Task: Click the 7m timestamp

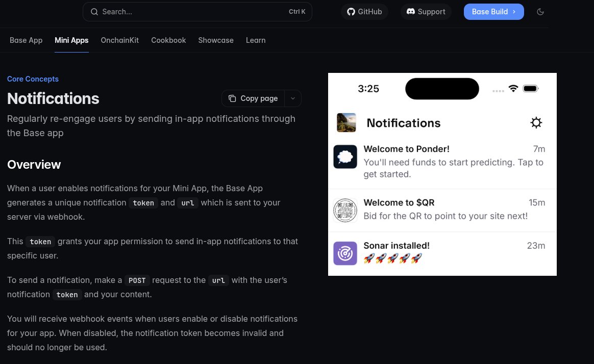Action: [539, 149]
